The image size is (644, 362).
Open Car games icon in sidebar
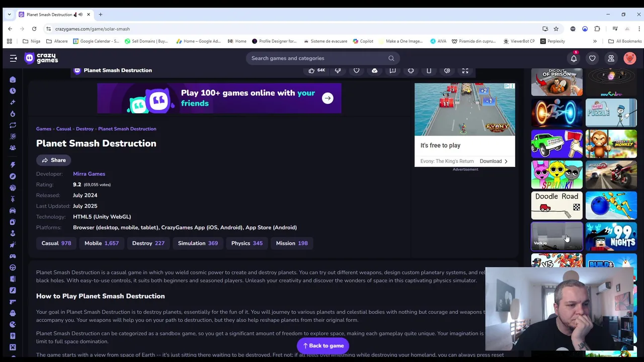click(x=13, y=211)
